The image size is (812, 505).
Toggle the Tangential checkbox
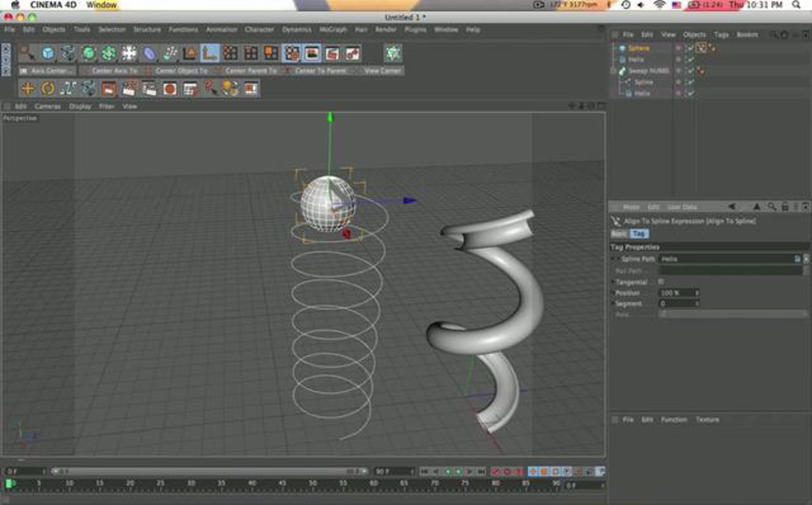661,281
